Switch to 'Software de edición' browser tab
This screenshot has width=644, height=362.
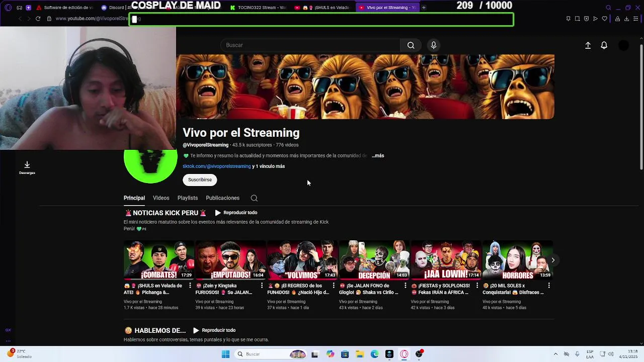pyautogui.click(x=65, y=8)
